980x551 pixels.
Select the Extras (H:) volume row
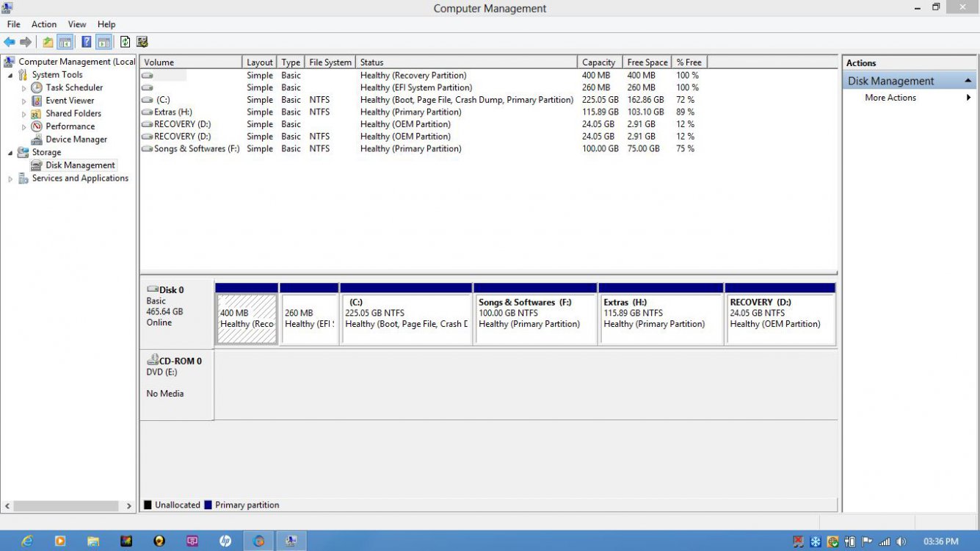coord(422,112)
